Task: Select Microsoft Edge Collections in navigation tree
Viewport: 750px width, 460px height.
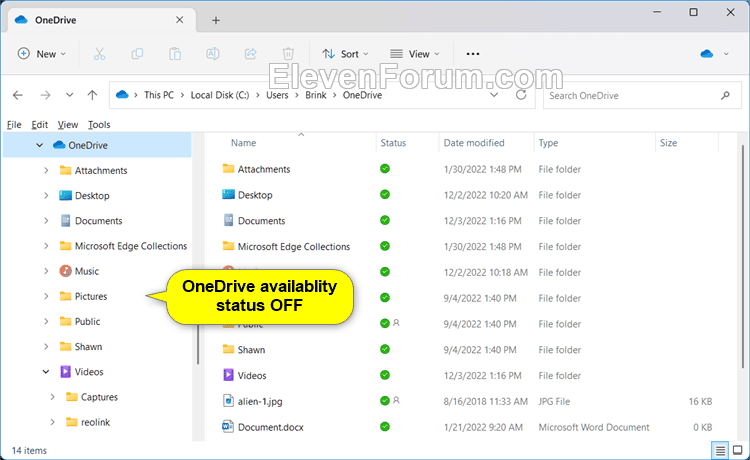Action: [x=131, y=246]
